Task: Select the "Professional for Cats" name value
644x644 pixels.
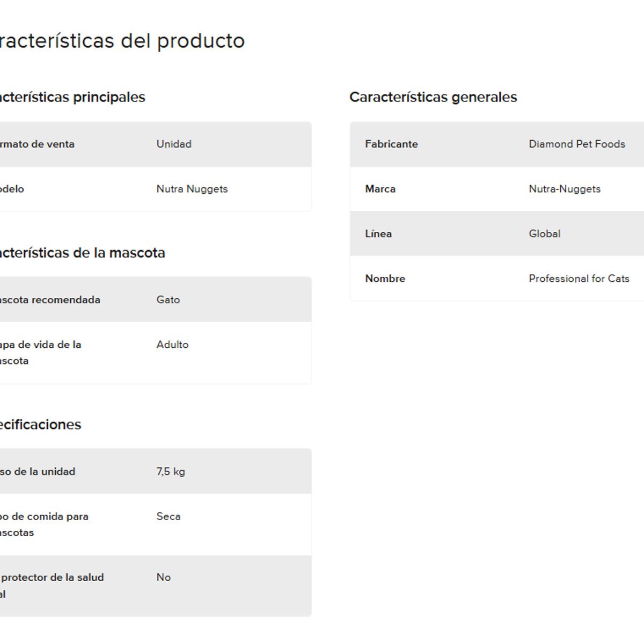Action: (579, 279)
